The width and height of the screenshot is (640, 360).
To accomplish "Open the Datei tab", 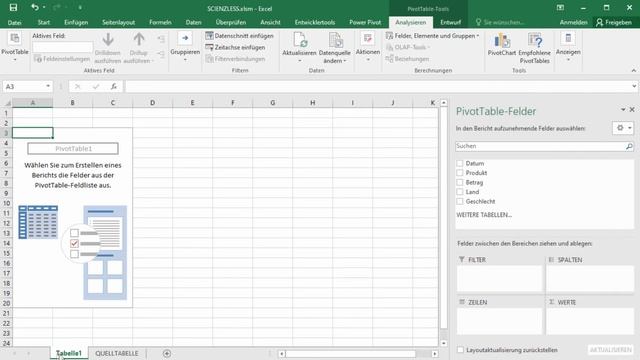I will (14, 22).
